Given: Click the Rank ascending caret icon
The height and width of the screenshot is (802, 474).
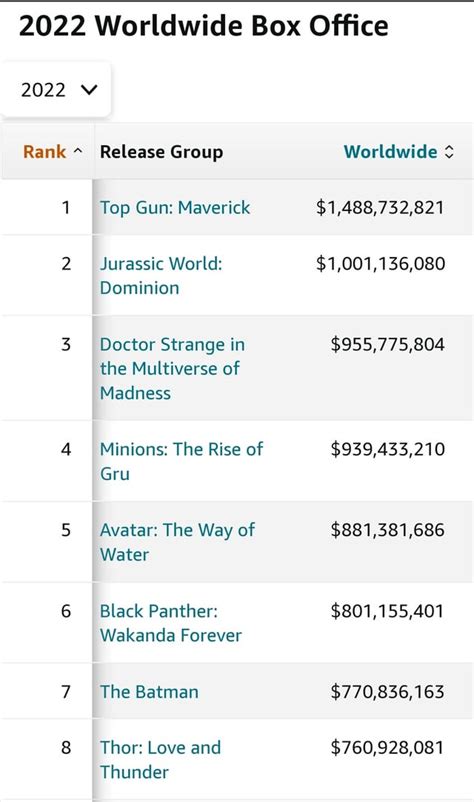Looking at the screenshot, I should point(78,151).
